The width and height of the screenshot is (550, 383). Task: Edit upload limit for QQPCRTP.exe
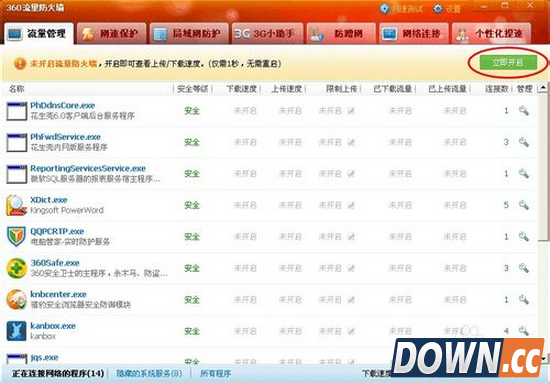point(351,237)
